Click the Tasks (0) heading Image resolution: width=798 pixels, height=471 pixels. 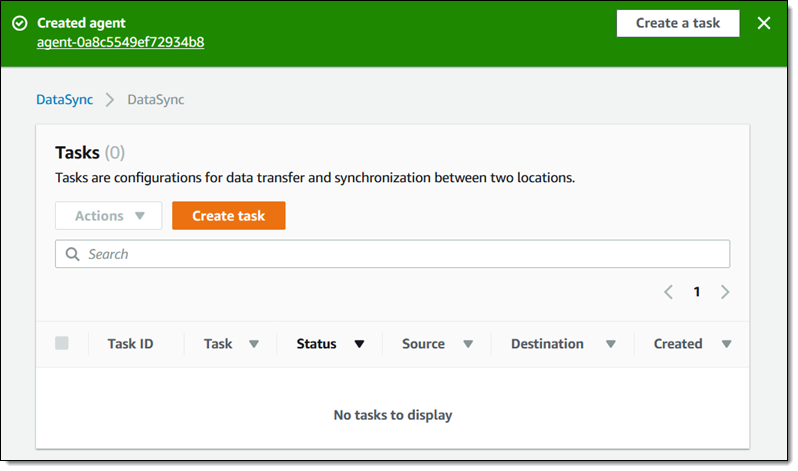[x=90, y=152]
